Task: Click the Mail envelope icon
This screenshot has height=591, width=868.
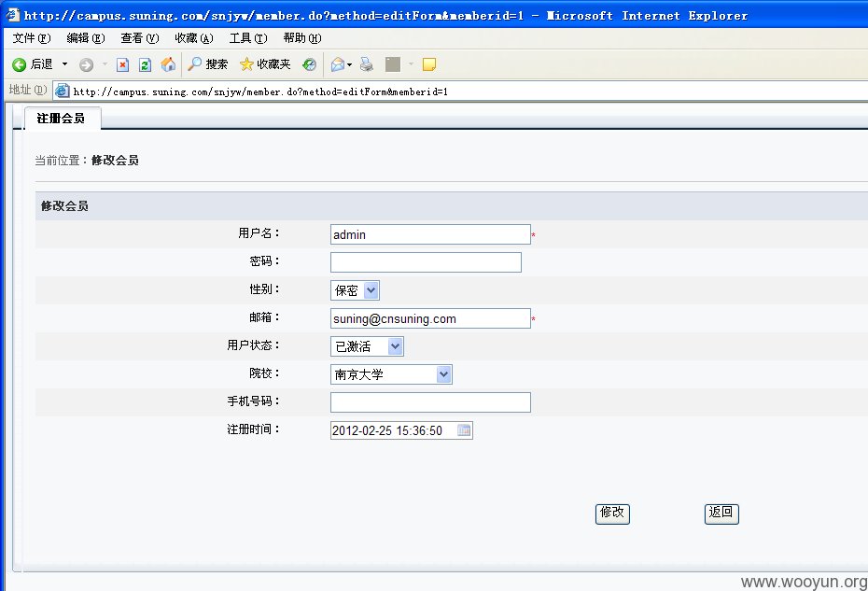Action: (338, 64)
